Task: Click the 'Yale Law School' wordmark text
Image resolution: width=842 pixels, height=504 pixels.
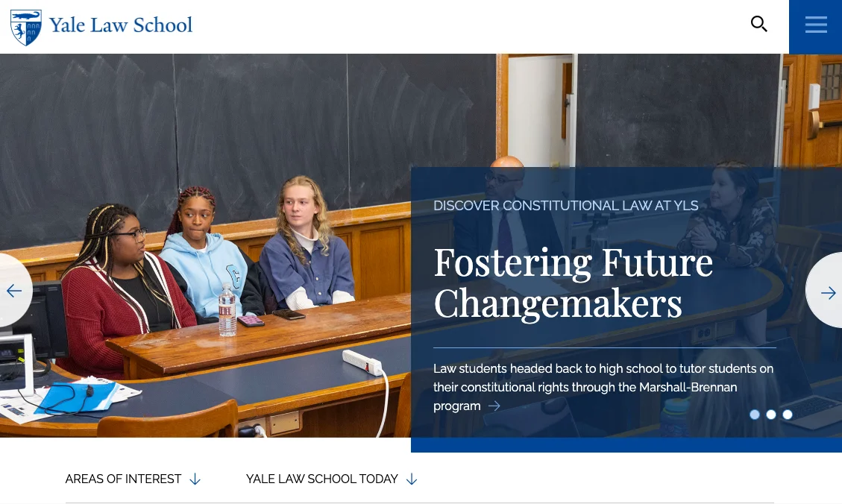Action: 121,25
